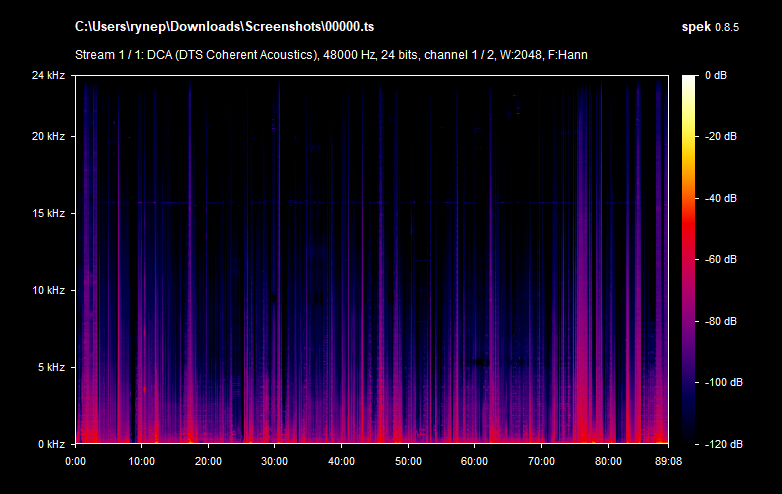Select the 15 kHz axis label
This screenshot has width=782, height=494.
click(48, 213)
